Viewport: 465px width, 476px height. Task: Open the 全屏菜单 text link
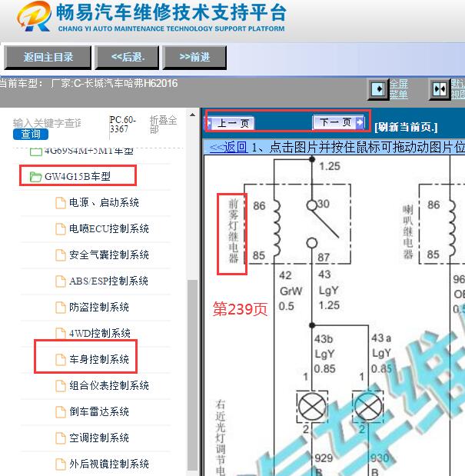399,89
